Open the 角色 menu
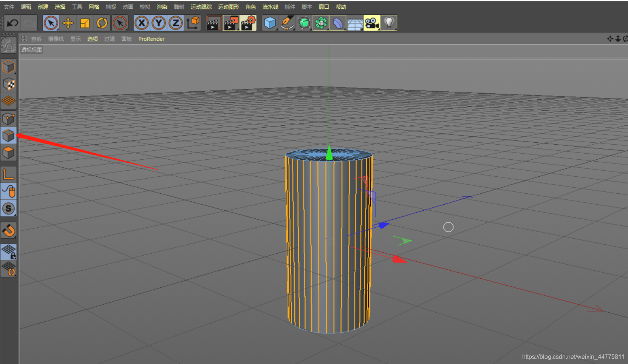Image resolution: width=628 pixels, height=364 pixels. (x=251, y=7)
